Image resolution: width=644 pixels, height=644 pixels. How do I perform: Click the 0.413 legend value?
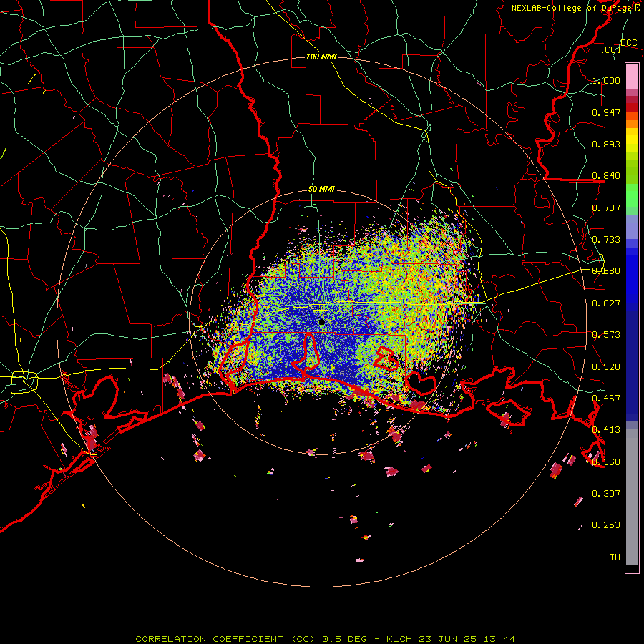[x=606, y=430]
